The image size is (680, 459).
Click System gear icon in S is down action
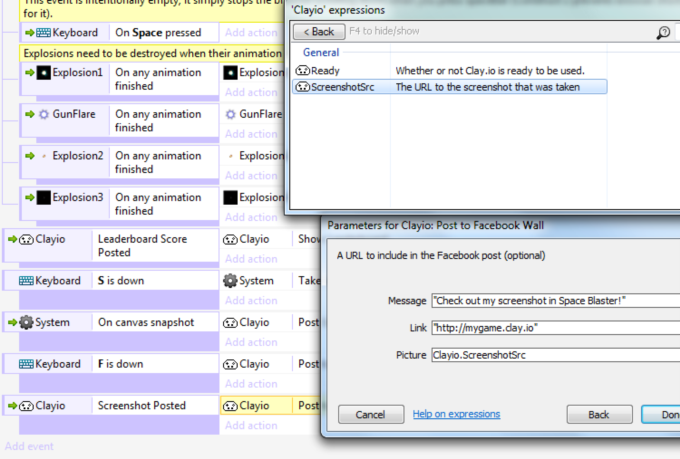click(x=230, y=281)
